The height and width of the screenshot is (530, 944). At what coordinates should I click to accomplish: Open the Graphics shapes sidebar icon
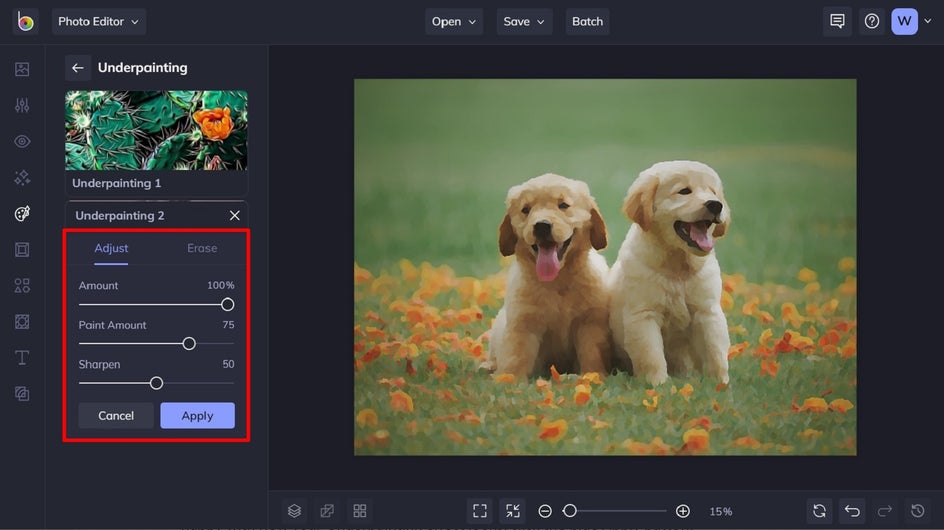point(22,285)
